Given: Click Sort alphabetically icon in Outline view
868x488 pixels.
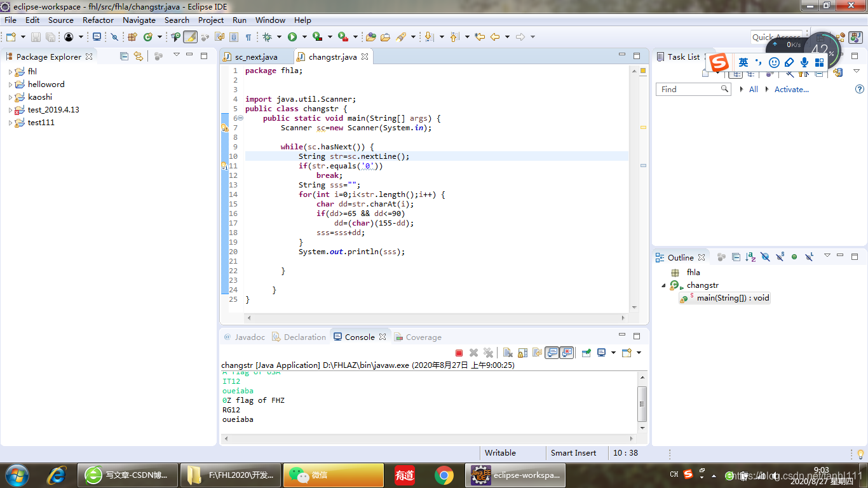Looking at the screenshot, I should 750,257.
